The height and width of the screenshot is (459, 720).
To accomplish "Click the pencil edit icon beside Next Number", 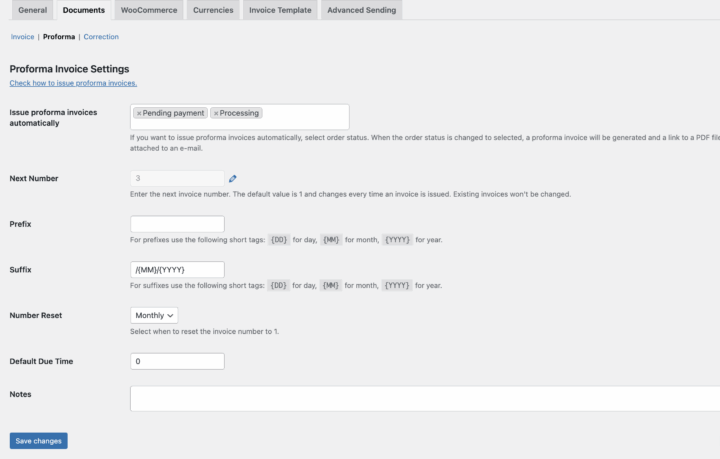I will click(233, 179).
